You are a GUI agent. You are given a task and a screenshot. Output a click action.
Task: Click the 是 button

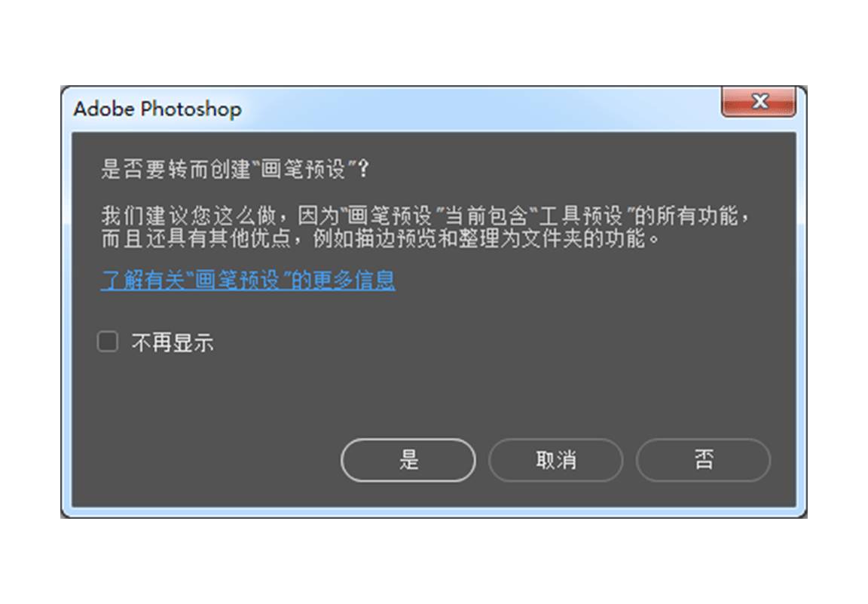[x=408, y=460]
